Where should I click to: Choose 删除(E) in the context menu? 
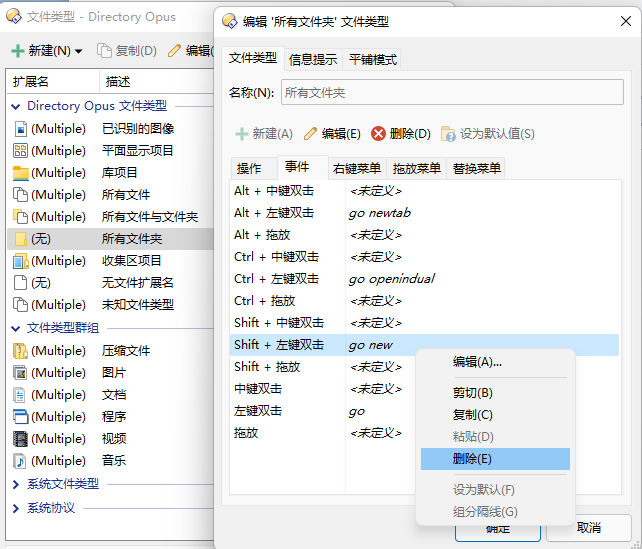coord(495,459)
